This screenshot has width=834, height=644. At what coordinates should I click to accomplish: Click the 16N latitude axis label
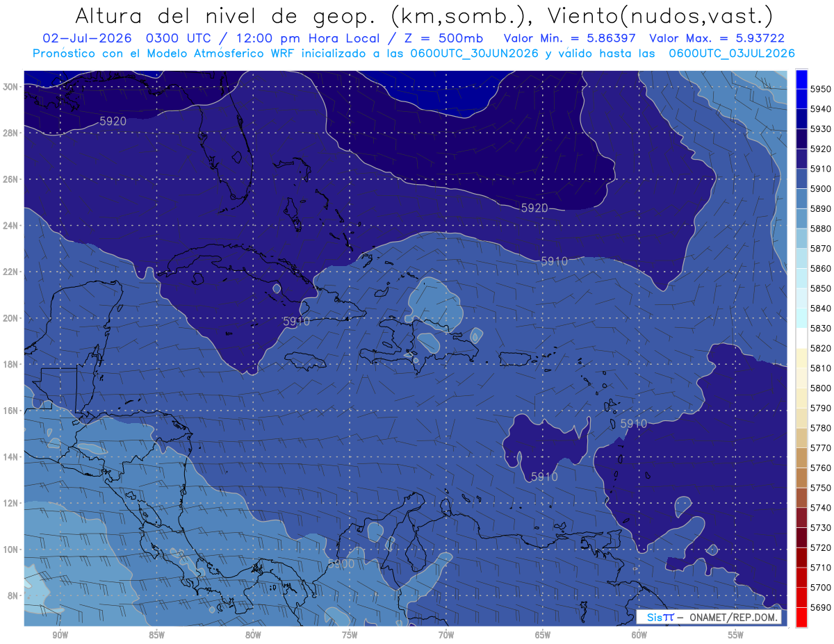(x=10, y=411)
